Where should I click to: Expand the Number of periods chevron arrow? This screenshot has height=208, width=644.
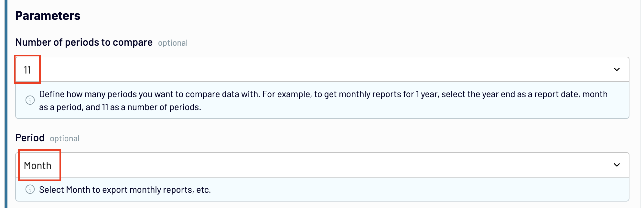tap(617, 69)
